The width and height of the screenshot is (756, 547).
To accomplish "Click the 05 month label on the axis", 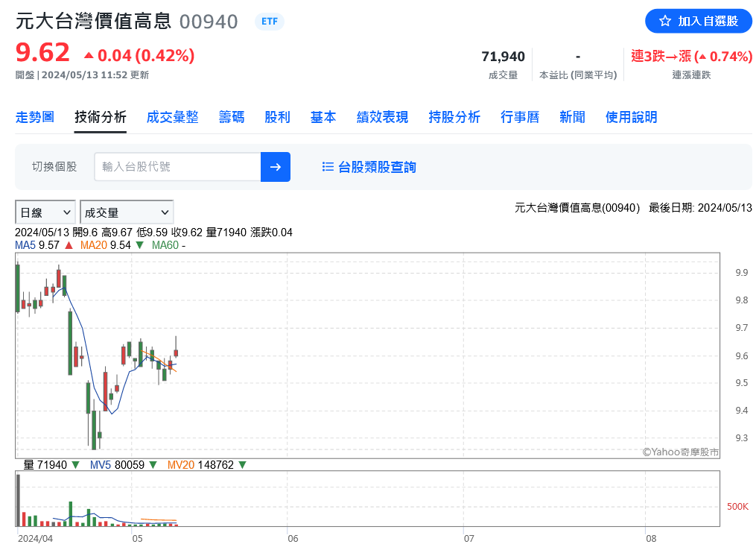I will click(x=137, y=538).
